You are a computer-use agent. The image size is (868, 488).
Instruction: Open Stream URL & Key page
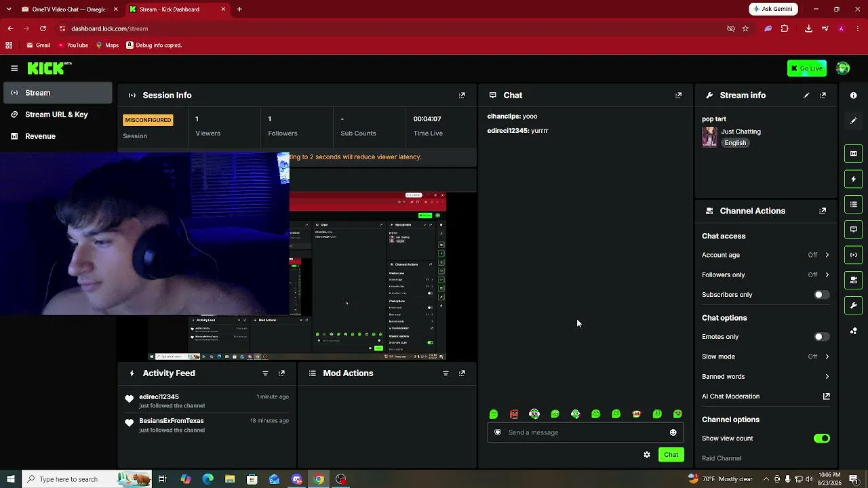pyautogui.click(x=57, y=115)
